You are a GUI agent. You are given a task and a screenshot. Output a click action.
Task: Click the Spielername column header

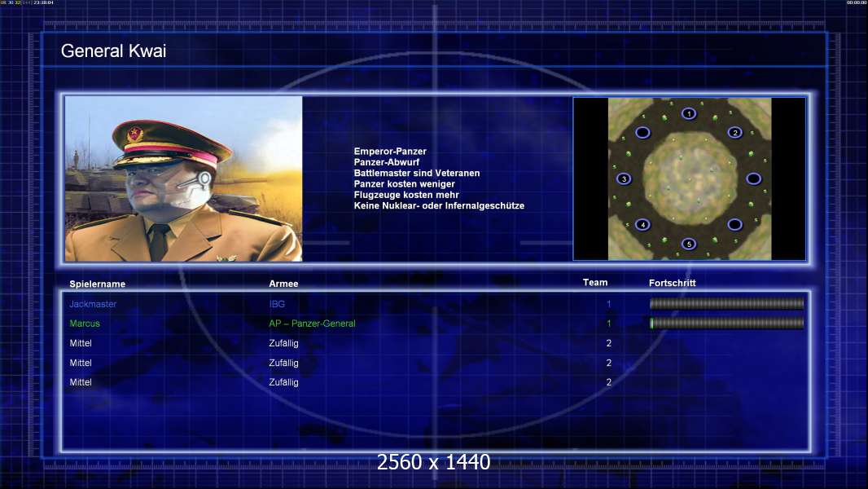point(98,284)
